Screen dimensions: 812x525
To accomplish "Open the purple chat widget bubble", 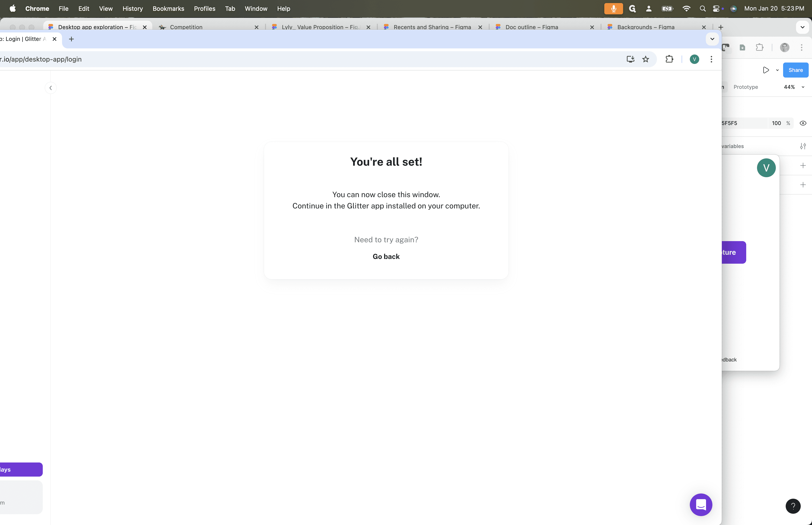I will [x=701, y=505].
